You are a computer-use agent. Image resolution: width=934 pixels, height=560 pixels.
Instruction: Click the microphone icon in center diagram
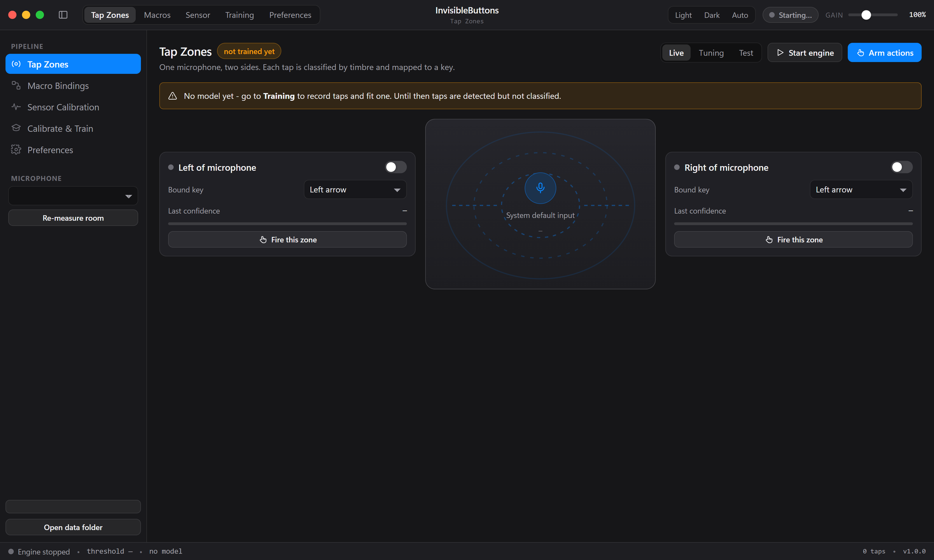[540, 188]
